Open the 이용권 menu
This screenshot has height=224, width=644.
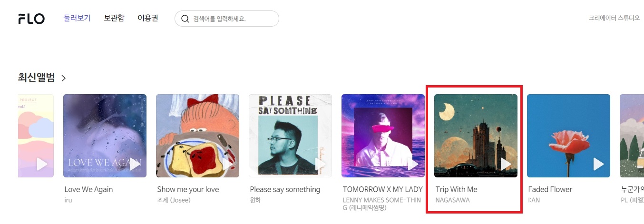(x=148, y=18)
